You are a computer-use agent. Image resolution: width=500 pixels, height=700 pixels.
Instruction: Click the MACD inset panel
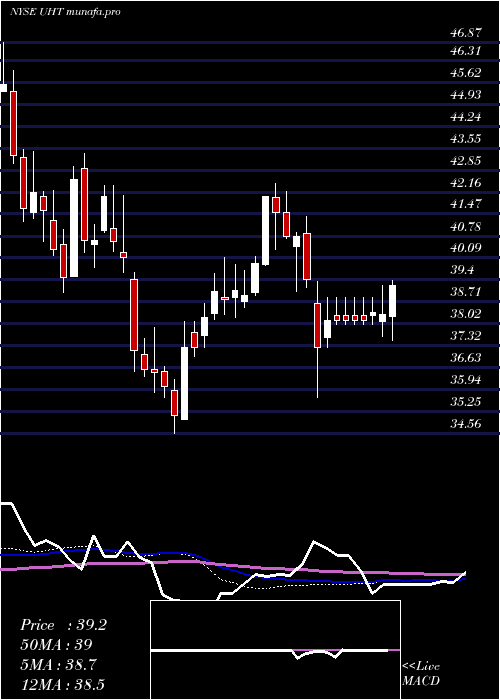coord(275,650)
